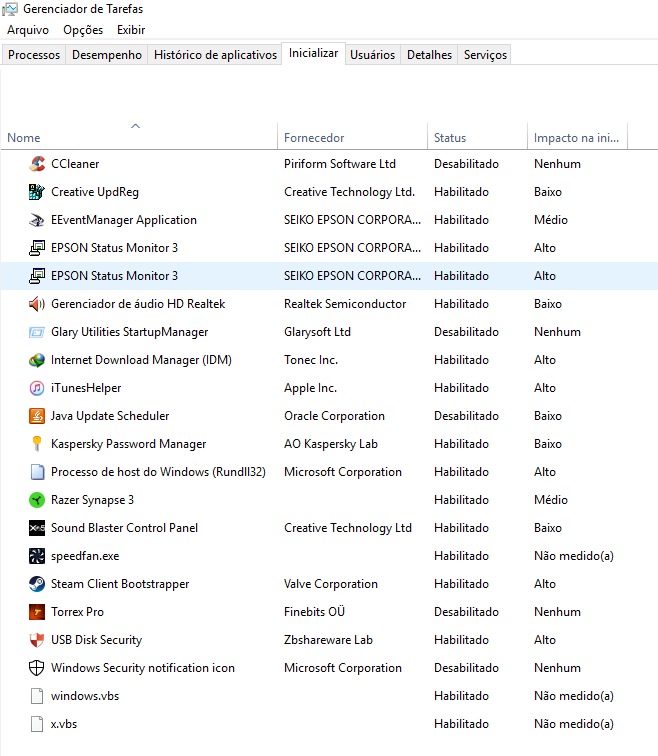Click Desabilitado status of Torrex Pro
The width and height of the screenshot is (658, 756).
pos(466,611)
